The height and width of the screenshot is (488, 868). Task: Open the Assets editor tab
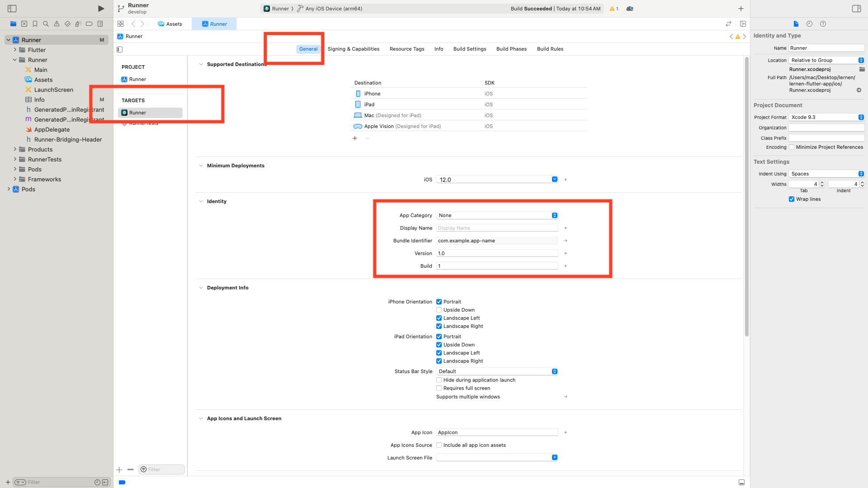tap(170, 24)
